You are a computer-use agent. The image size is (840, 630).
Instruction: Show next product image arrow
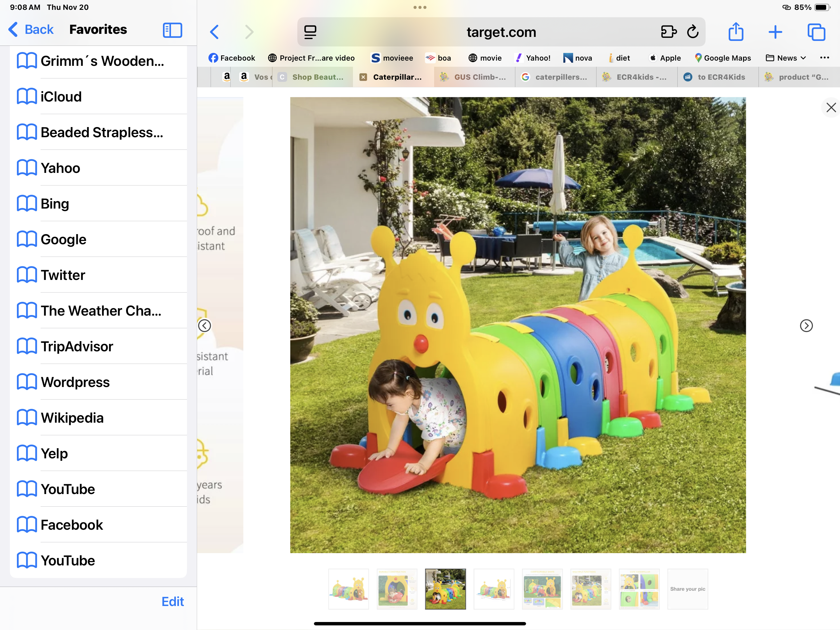pyautogui.click(x=806, y=326)
